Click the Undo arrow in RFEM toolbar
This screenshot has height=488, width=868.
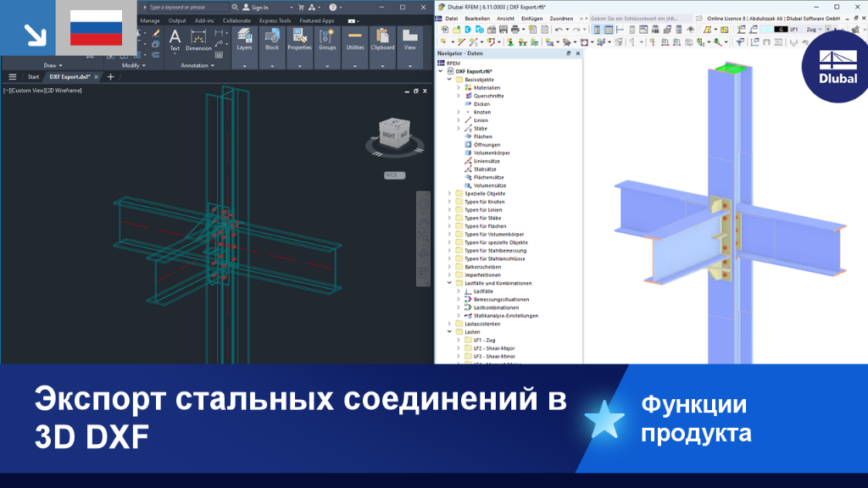[559, 30]
